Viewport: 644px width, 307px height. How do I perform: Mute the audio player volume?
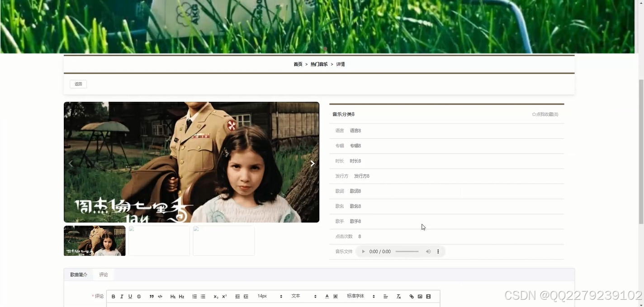point(428,251)
